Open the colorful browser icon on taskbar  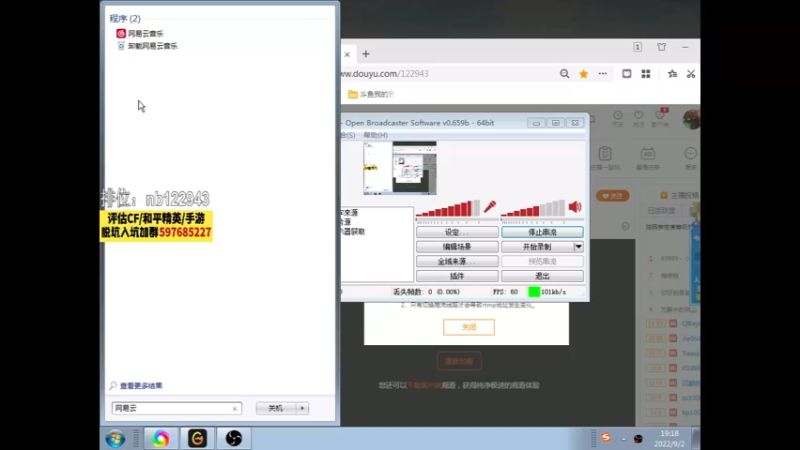pyautogui.click(x=161, y=438)
